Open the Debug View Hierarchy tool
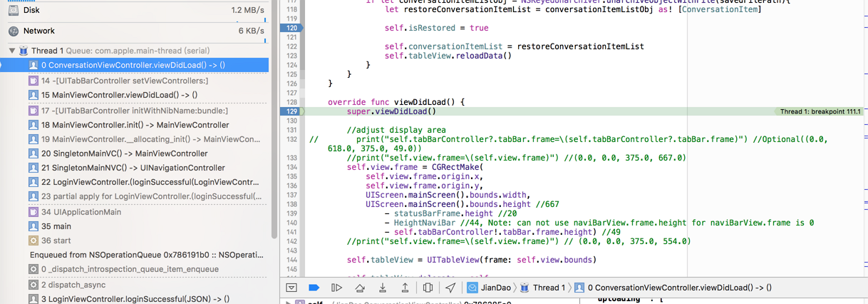 coord(428,288)
